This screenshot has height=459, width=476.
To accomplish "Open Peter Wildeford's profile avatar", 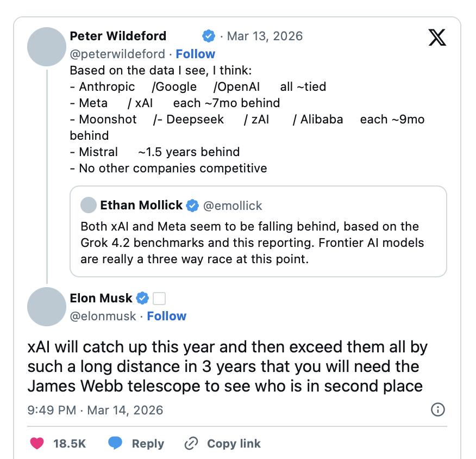I will (46, 46).
